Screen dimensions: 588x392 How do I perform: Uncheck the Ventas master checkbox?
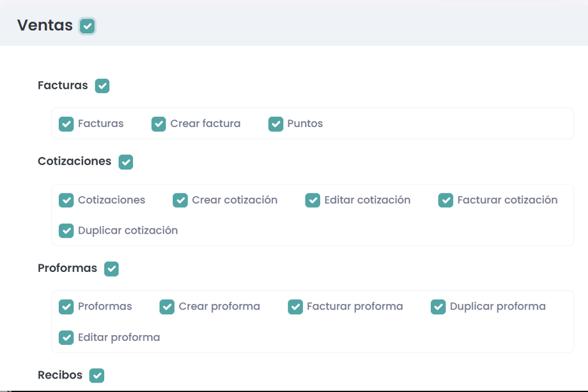(88, 26)
